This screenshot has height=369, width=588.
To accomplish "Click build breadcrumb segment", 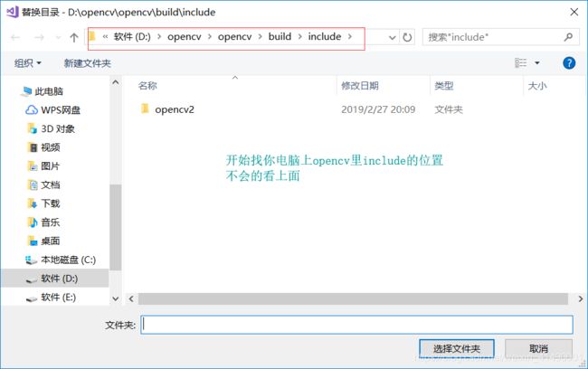I will coord(280,36).
